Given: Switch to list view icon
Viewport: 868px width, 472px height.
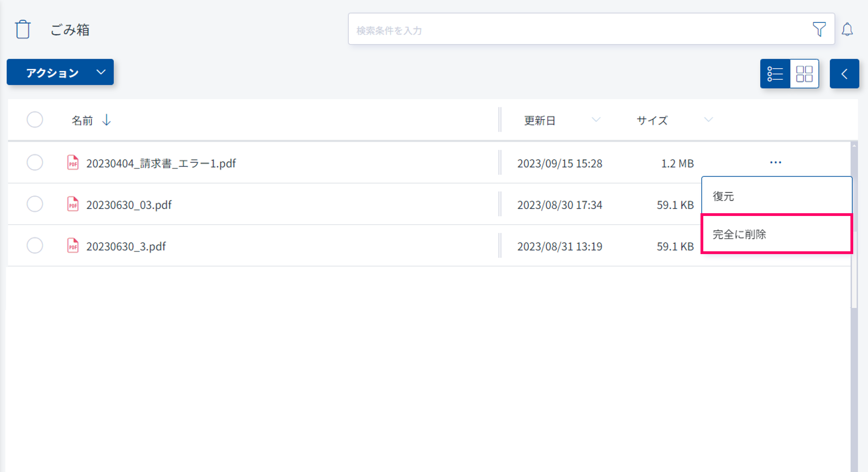Looking at the screenshot, I should tap(775, 74).
